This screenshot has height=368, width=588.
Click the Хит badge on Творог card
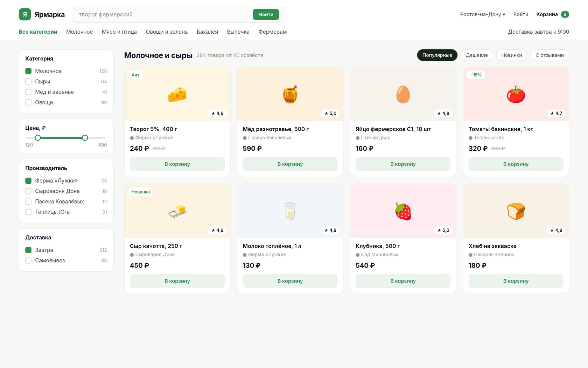pos(135,75)
